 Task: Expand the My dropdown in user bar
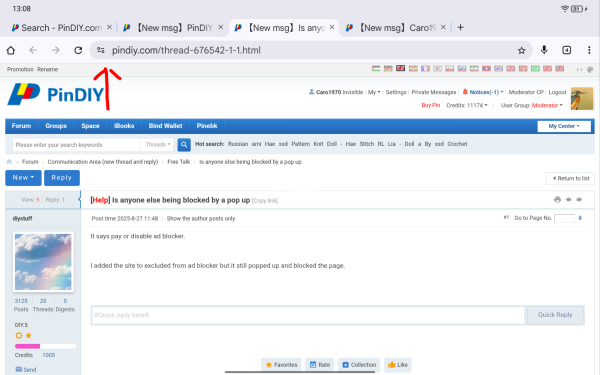[x=374, y=92]
